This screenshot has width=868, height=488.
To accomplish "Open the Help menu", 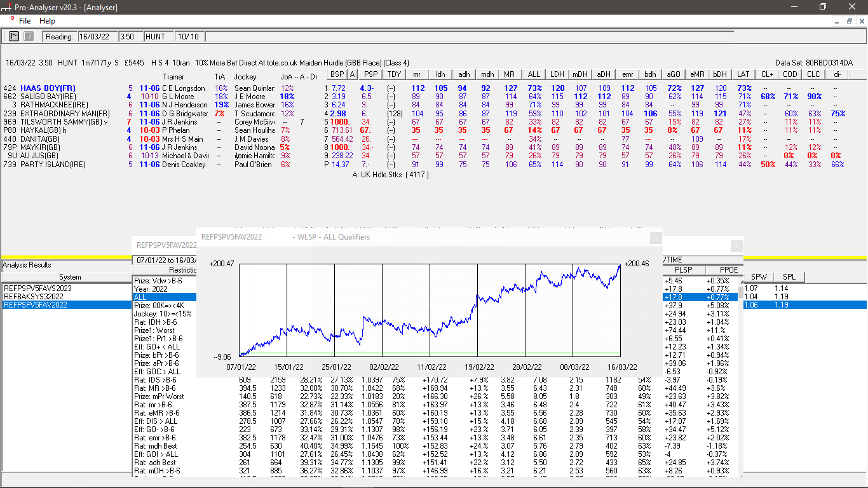I will pos(47,21).
